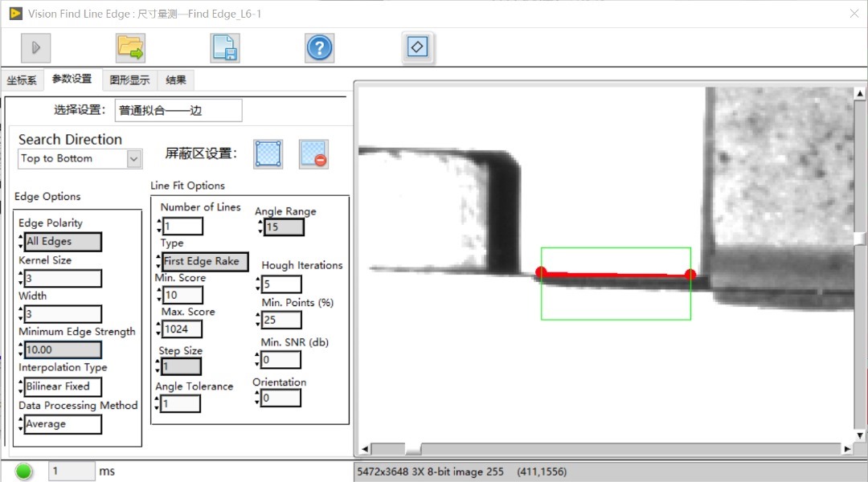Click the Hough Iterations field
Screen dimensions: 868x482
click(282, 284)
